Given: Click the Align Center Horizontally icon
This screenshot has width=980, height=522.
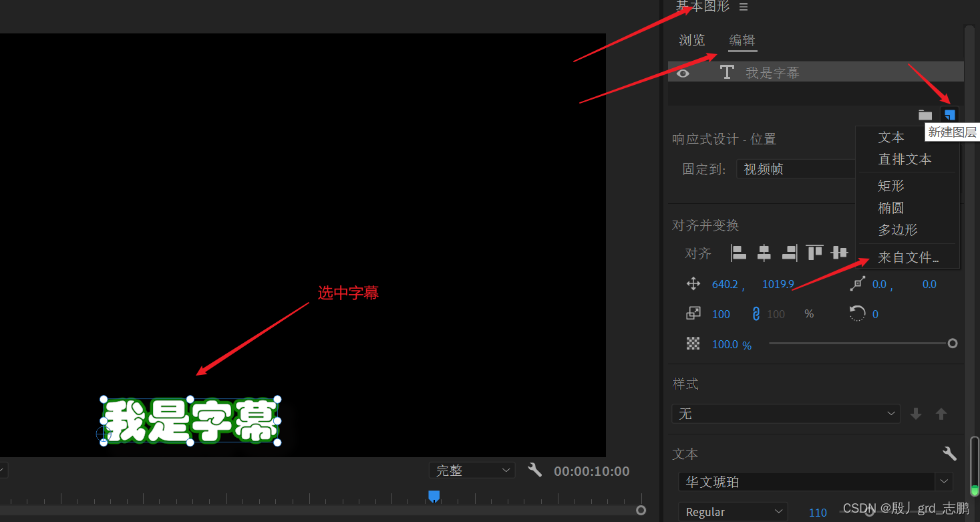Looking at the screenshot, I should (764, 253).
